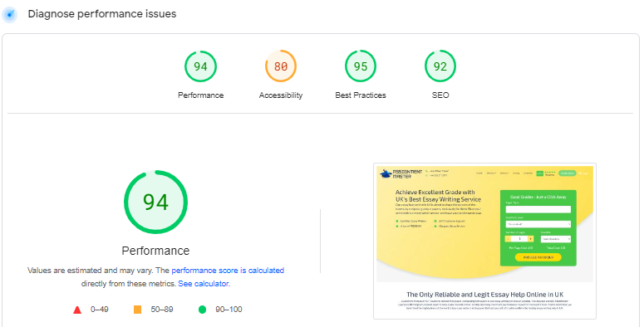644x327 pixels.
Task: Select the 92 SEO score gauge
Action: click(440, 66)
